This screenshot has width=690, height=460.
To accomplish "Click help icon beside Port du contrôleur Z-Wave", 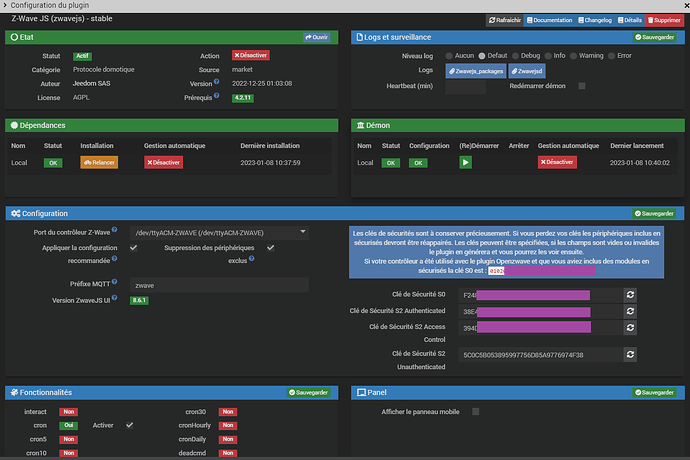I will (116, 231).
